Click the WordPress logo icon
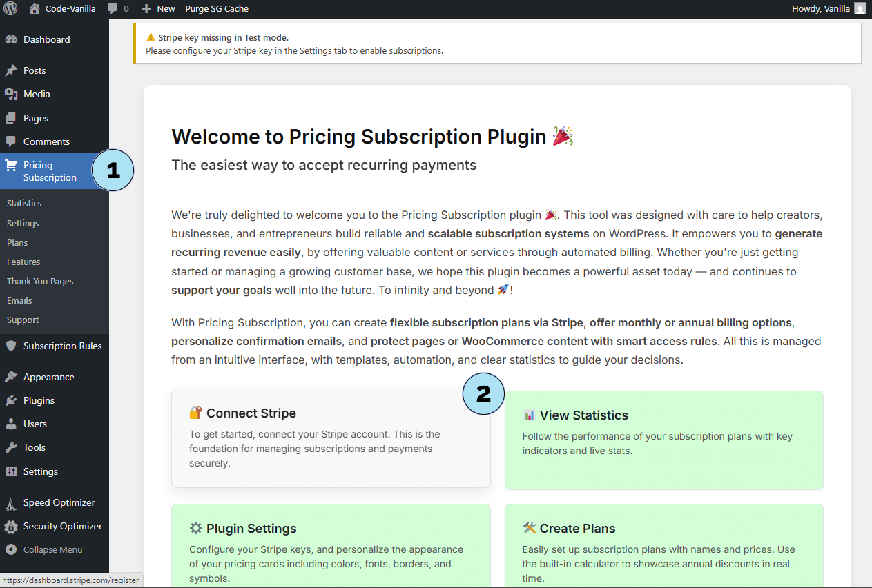 (x=10, y=9)
